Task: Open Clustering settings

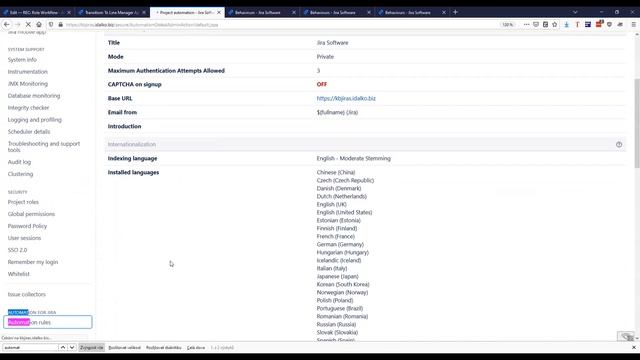Action: pyautogui.click(x=20, y=174)
